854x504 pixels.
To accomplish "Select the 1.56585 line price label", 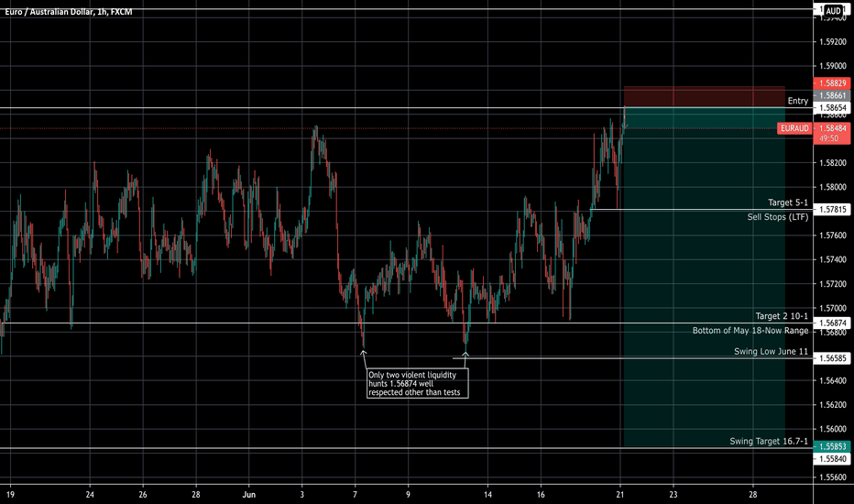I will [x=832, y=358].
